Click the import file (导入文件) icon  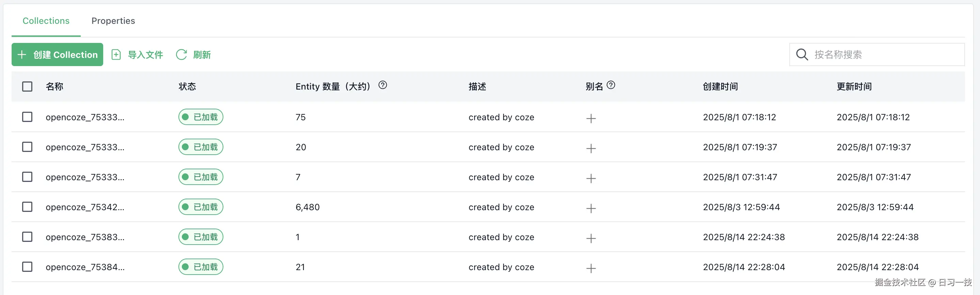pyautogui.click(x=116, y=55)
